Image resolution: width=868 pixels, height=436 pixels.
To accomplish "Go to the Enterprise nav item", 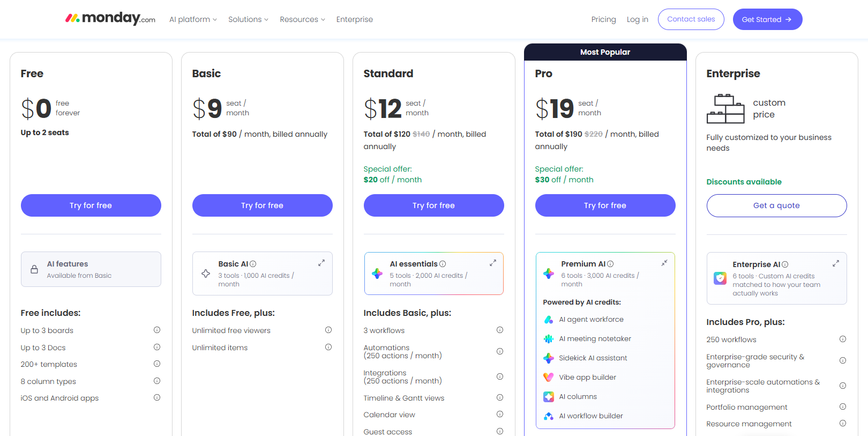I will point(355,19).
